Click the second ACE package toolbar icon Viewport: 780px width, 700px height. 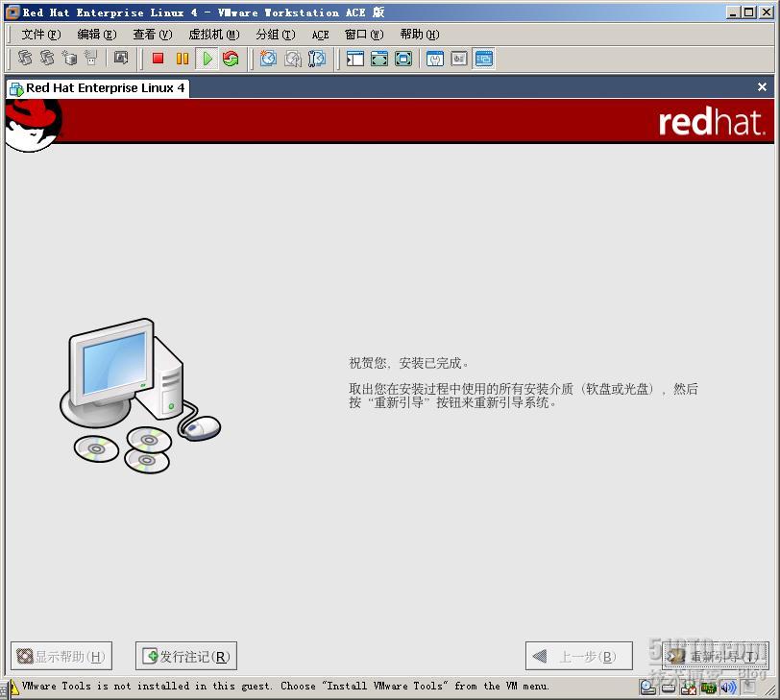click(47, 59)
